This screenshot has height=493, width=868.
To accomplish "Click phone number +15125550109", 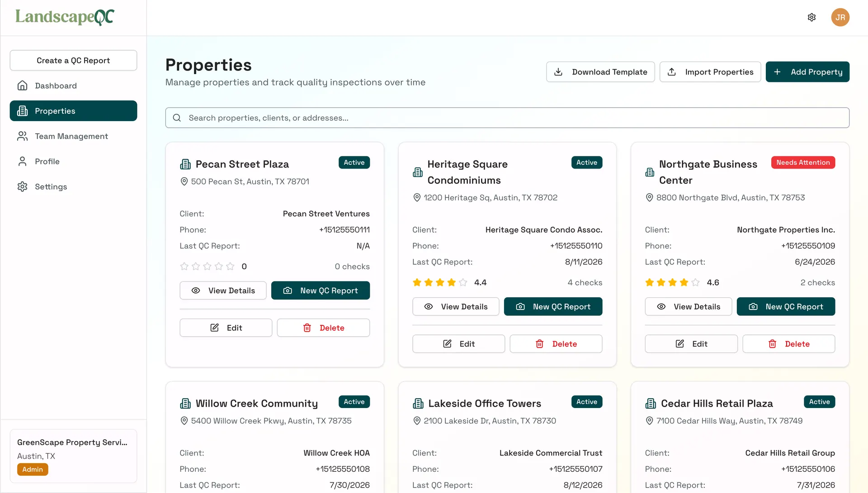I will coord(808,246).
